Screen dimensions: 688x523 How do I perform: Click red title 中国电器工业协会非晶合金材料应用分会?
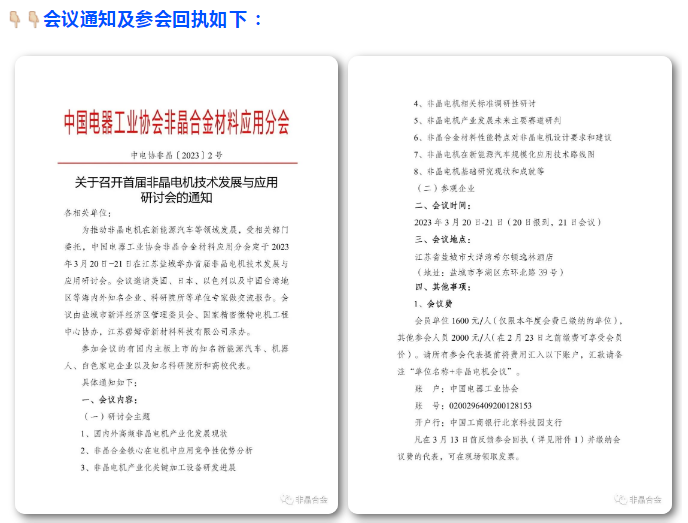coord(176,122)
